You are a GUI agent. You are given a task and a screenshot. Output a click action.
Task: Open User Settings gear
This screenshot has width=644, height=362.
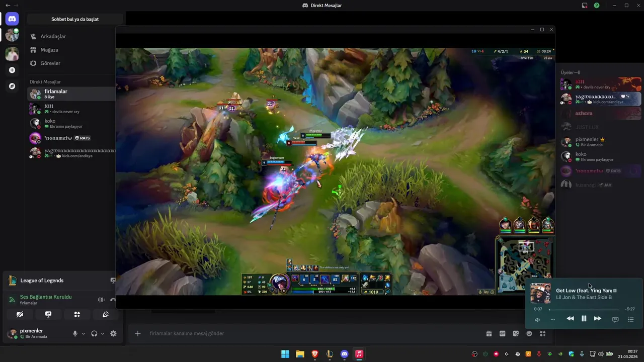click(113, 333)
